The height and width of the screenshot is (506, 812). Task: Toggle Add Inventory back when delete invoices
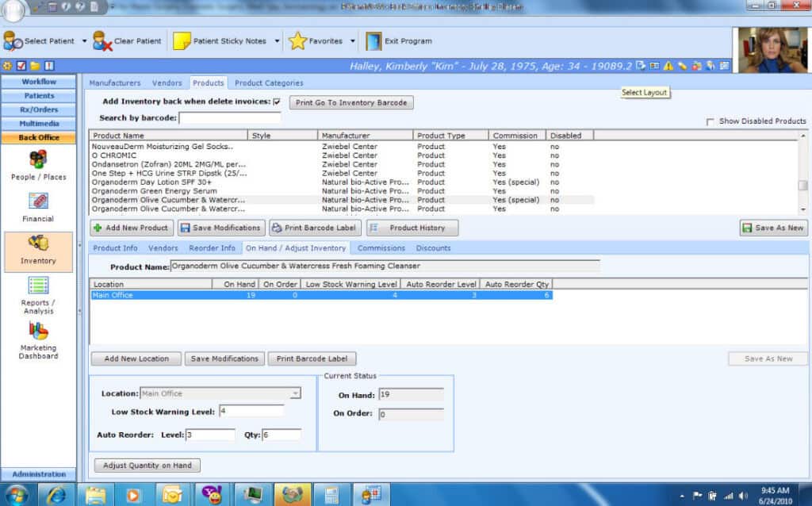click(277, 102)
